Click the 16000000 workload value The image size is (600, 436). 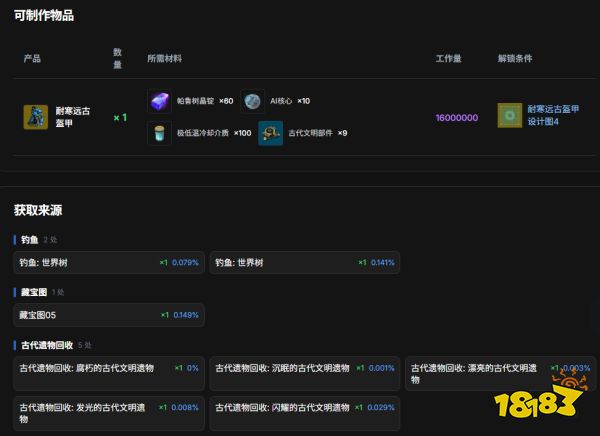pyautogui.click(x=457, y=118)
